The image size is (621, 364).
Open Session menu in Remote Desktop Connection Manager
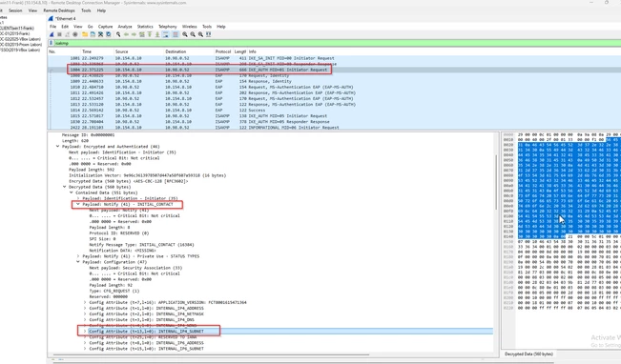coord(15,10)
